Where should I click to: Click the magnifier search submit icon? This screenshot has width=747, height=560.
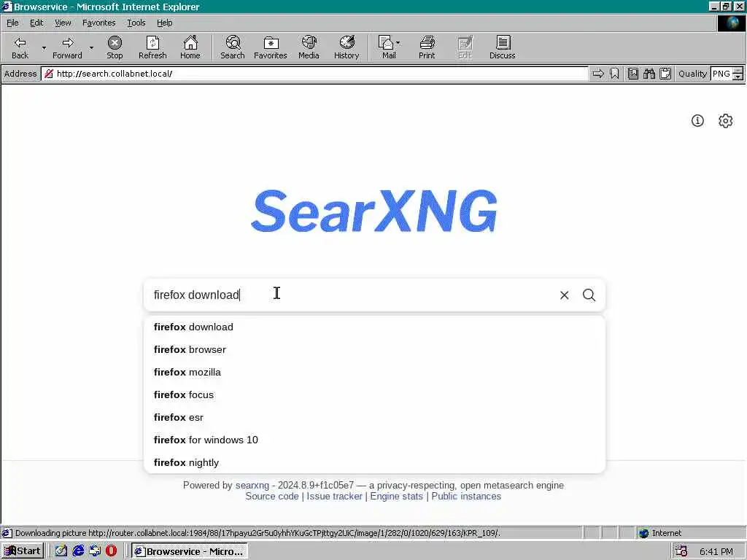point(589,295)
